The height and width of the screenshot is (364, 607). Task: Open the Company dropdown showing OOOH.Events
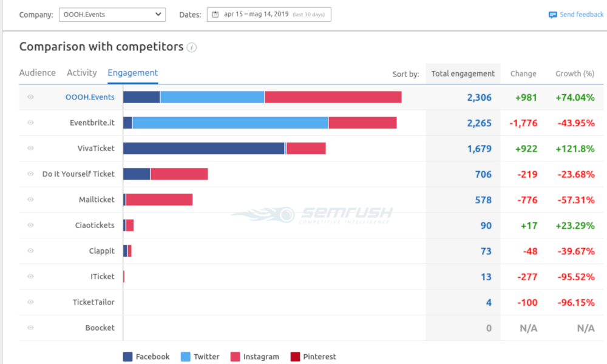(112, 14)
